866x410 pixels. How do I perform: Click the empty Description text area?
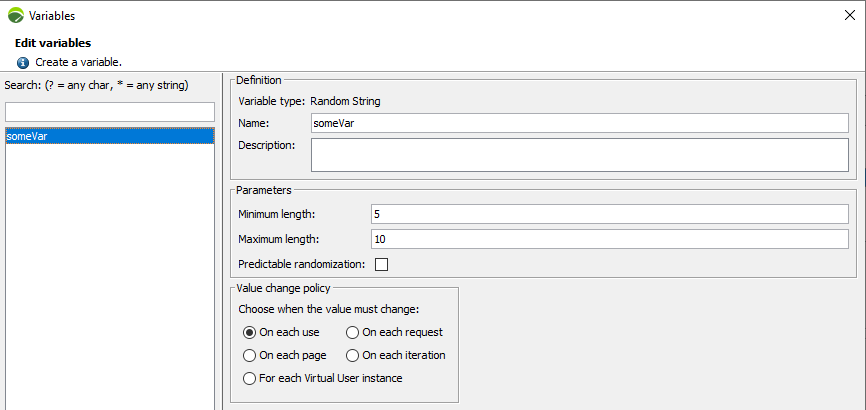pos(579,155)
